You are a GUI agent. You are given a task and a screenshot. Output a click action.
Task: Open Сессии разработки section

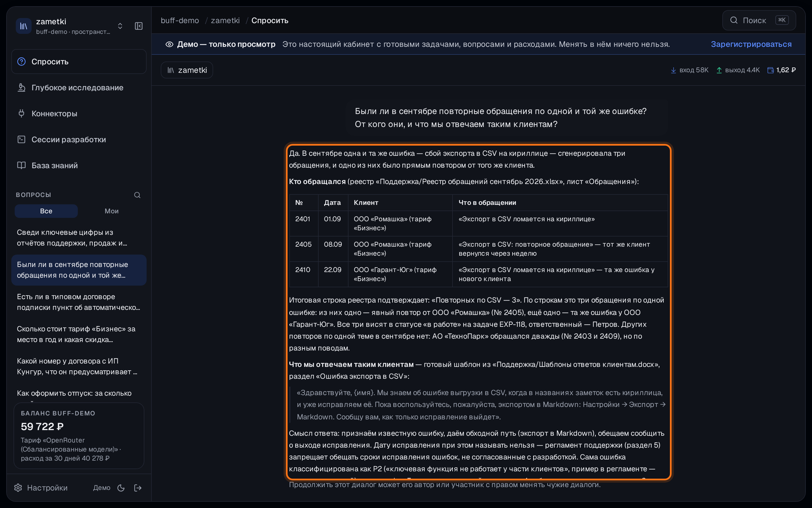click(x=79, y=139)
